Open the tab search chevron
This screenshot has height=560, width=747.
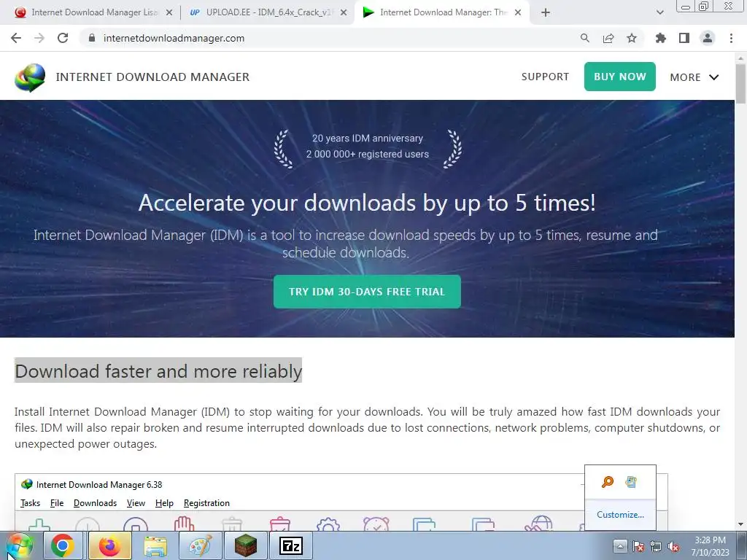[659, 13]
